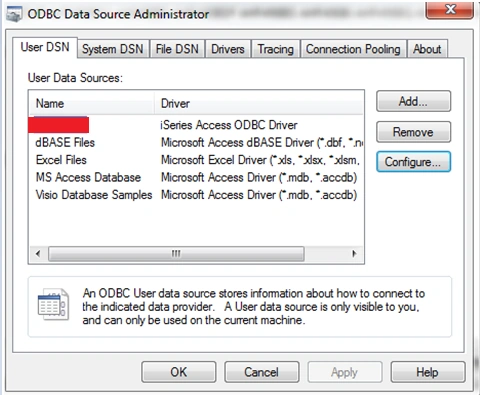Open the File DSN tab
The image size is (480, 395).
(177, 49)
